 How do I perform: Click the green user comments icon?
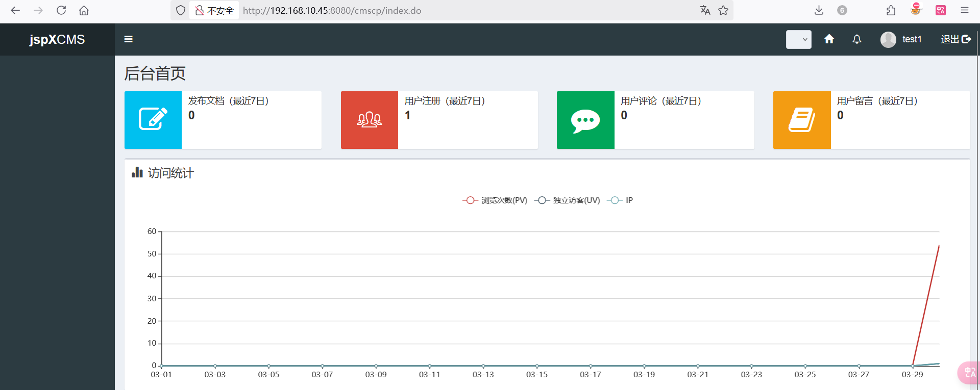pos(585,120)
